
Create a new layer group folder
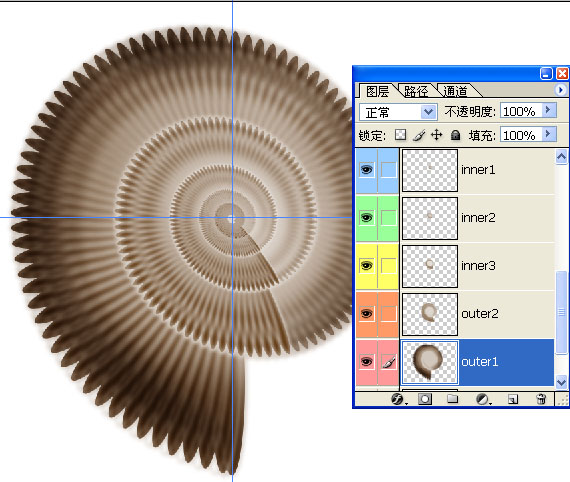pos(452,399)
